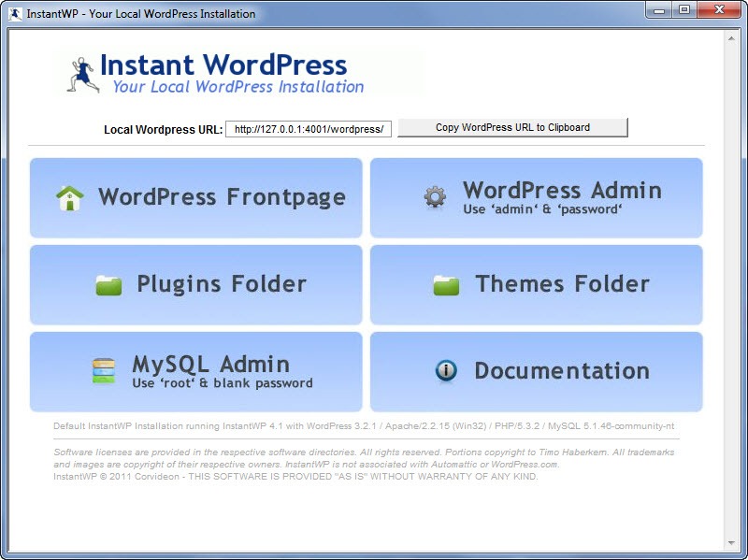Screen dimensions: 748x560
Task: Click the scrollbar up arrow
Action: (x=731, y=38)
